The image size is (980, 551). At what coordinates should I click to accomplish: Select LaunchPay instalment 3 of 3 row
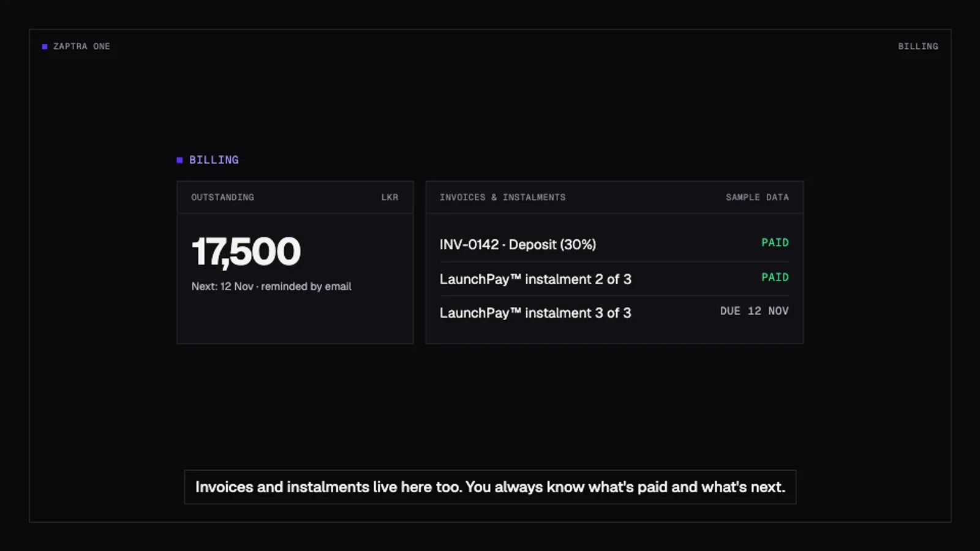(614, 313)
